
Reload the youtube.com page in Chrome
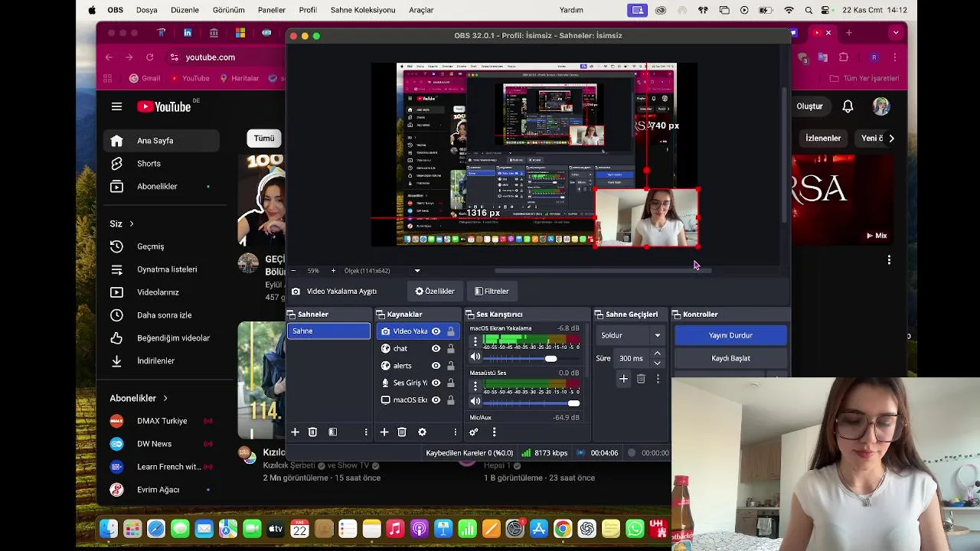tap(149, 57)
